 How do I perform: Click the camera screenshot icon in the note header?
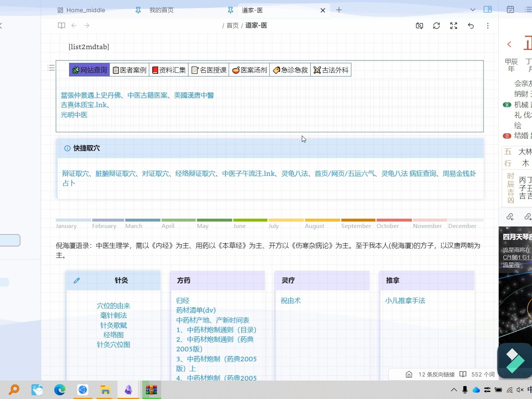419,25
